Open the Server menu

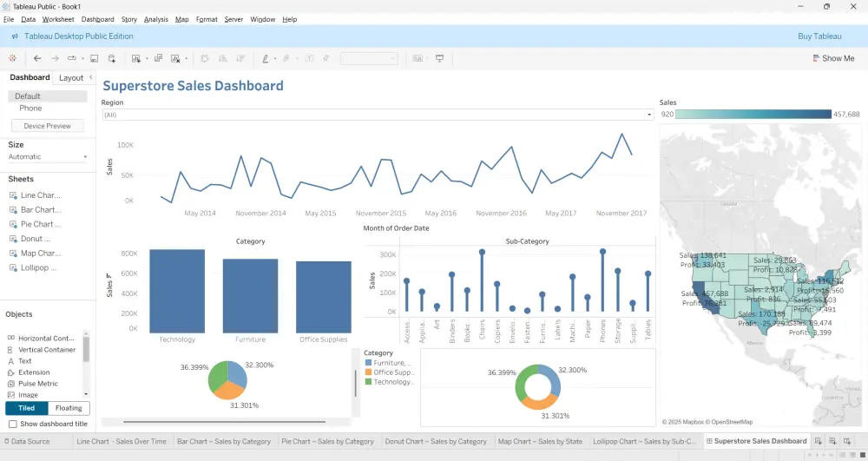[233, 19]
